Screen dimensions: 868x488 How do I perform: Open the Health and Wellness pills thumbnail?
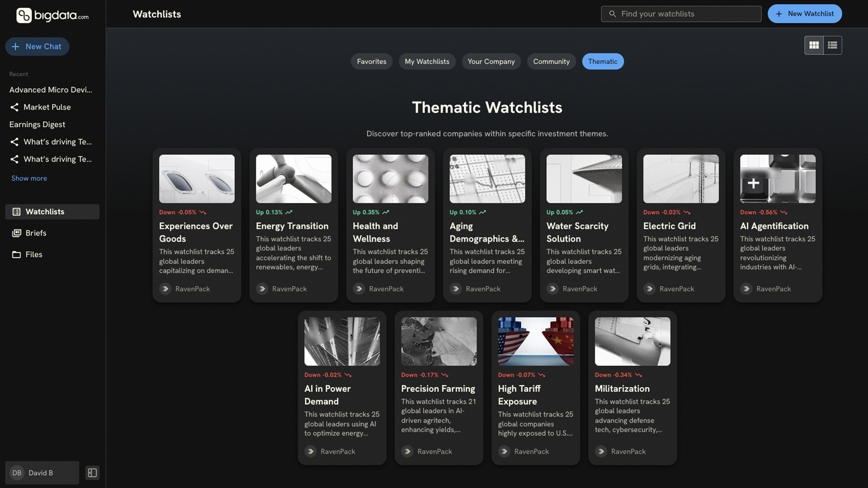pyautogui.click(x=390, y=179)
